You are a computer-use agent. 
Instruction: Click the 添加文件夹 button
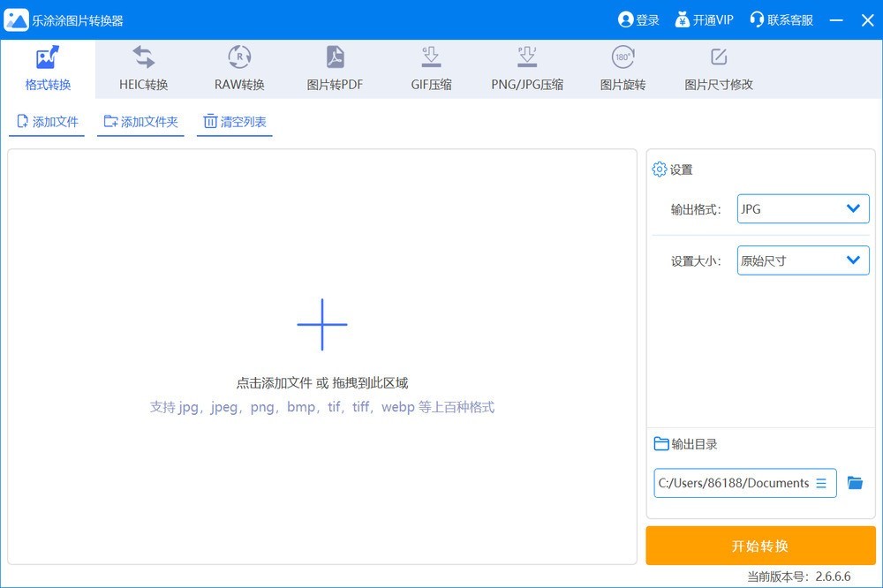(x=140, y=122)
